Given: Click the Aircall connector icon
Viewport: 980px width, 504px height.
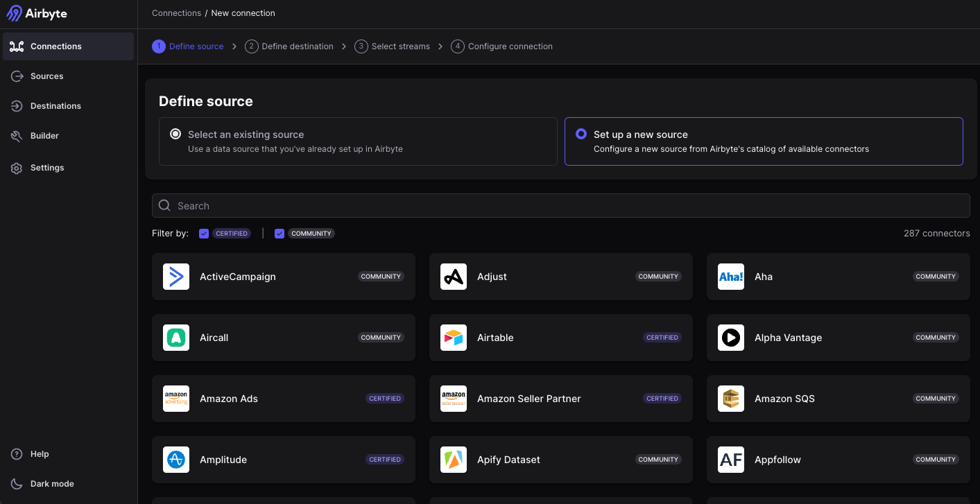Looking at the screenshot, I should pyautogui.click(x=176, y=338).
